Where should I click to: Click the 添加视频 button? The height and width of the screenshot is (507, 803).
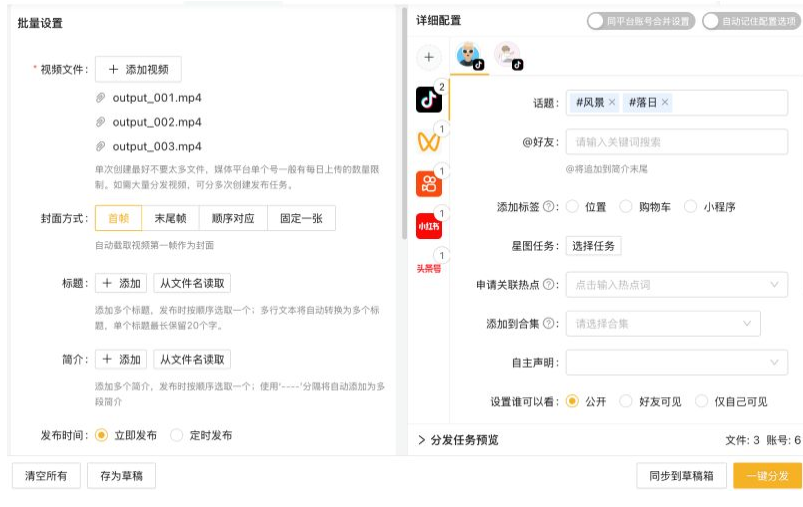click(138, 69)
